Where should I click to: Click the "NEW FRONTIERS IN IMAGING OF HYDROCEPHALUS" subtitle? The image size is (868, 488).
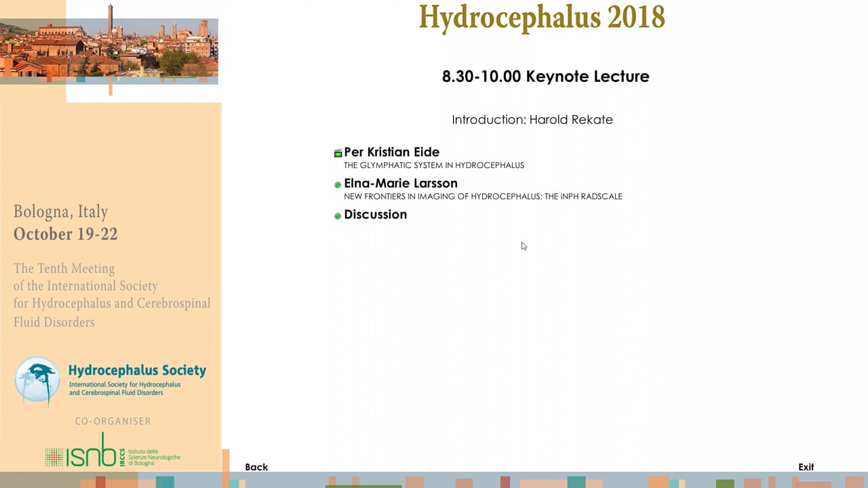tap(483, 197)
